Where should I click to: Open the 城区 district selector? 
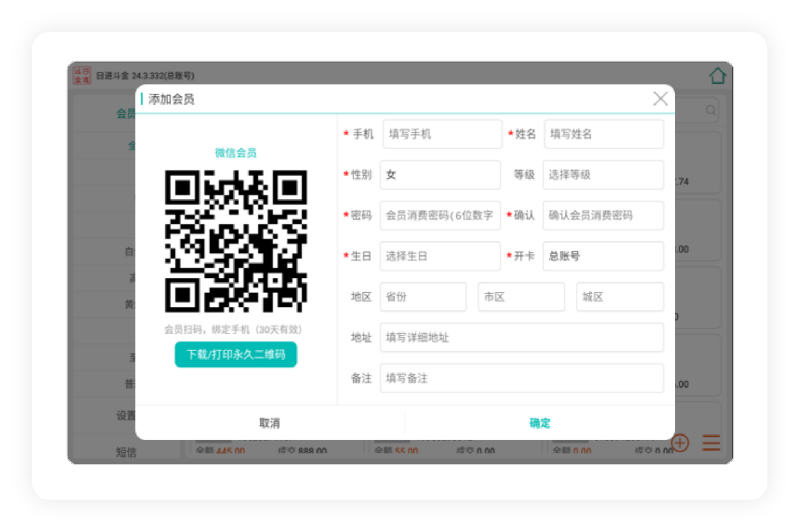(620, 296)
